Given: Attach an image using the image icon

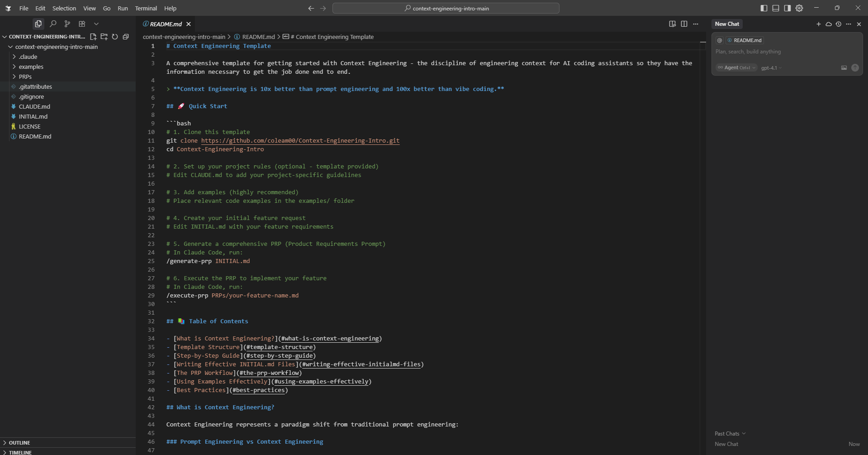Looking at the screenshot, I should pos(844,67).
